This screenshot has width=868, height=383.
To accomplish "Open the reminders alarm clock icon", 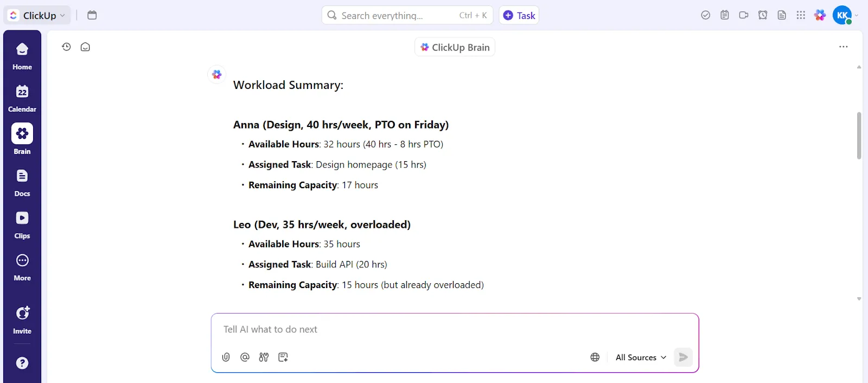I will click(763, 15).
